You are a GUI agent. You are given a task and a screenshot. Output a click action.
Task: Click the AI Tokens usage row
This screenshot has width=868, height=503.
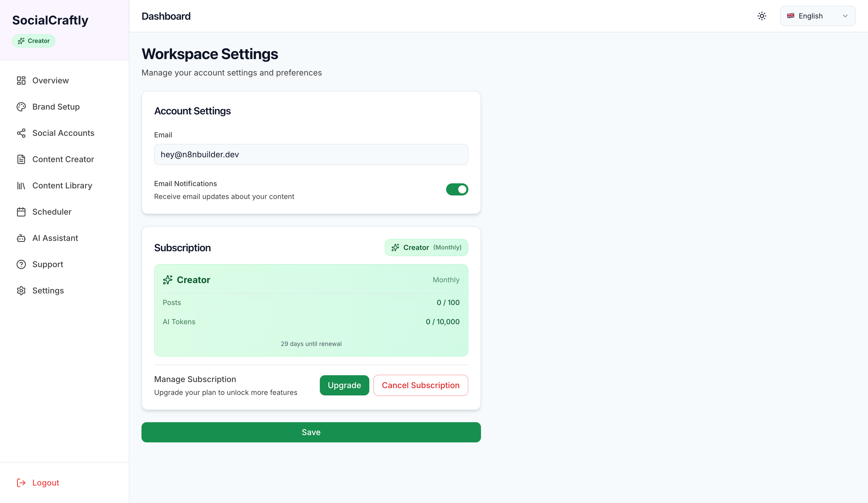tap(311, 321)
